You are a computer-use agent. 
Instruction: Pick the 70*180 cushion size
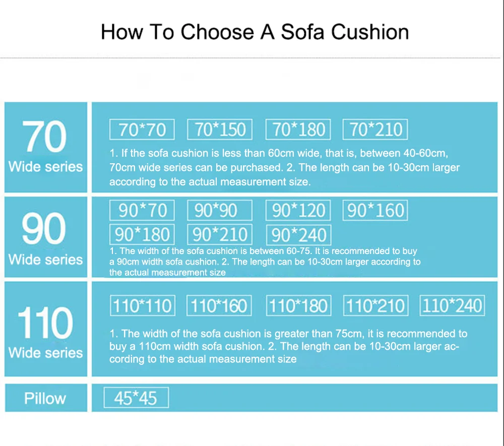[x=298, y=130]
